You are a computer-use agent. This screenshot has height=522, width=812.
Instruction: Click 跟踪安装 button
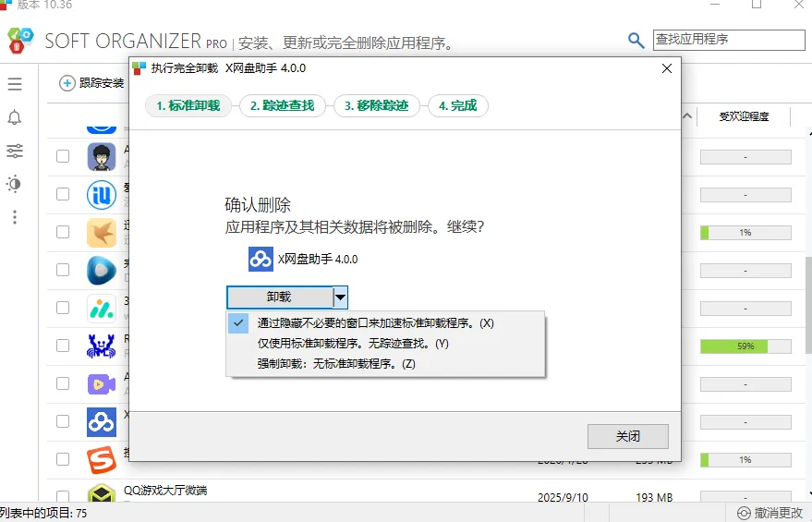(x=92, y=83)
